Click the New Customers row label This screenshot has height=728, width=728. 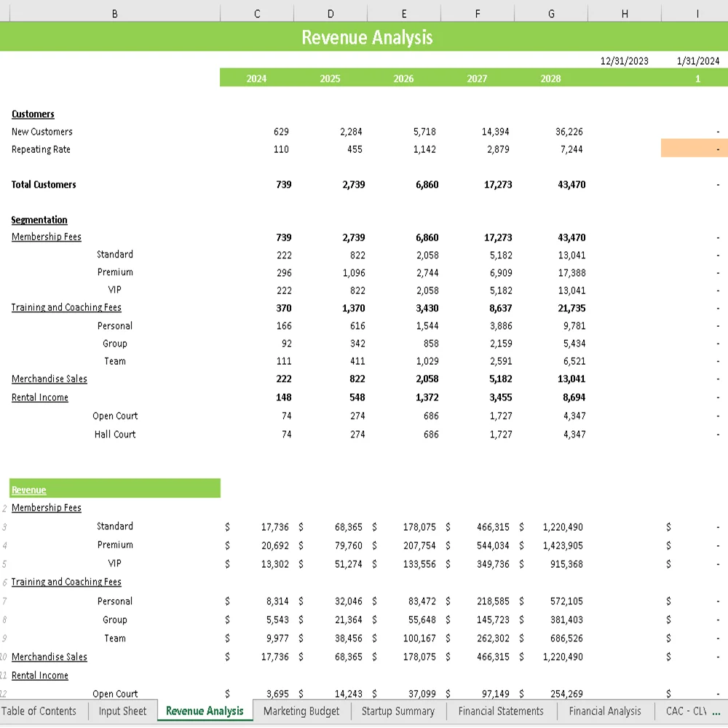pyautogui.click(x=41, y=132)
